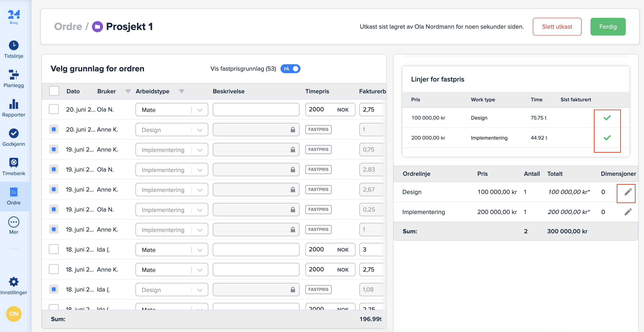Open Møte dropdown in first row
Image resolution: width=644 pixels, height=332 pixels.
pos(171,110)
